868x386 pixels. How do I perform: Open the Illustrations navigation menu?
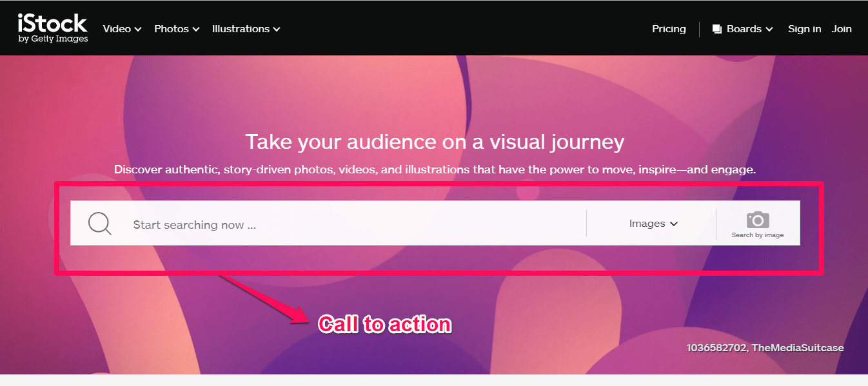[x=241, y=29]
